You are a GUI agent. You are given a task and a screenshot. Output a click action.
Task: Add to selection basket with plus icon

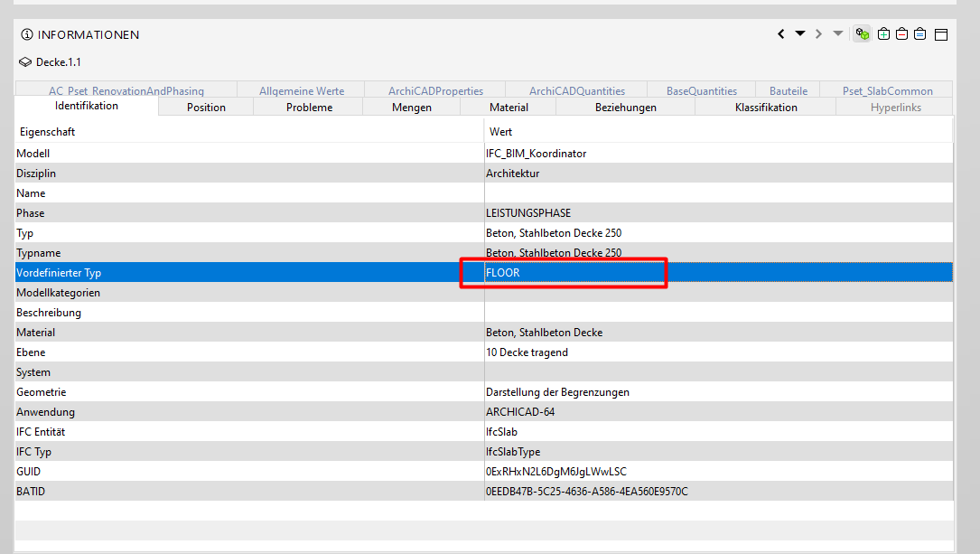pyautogui.click(x=883, y=33)
